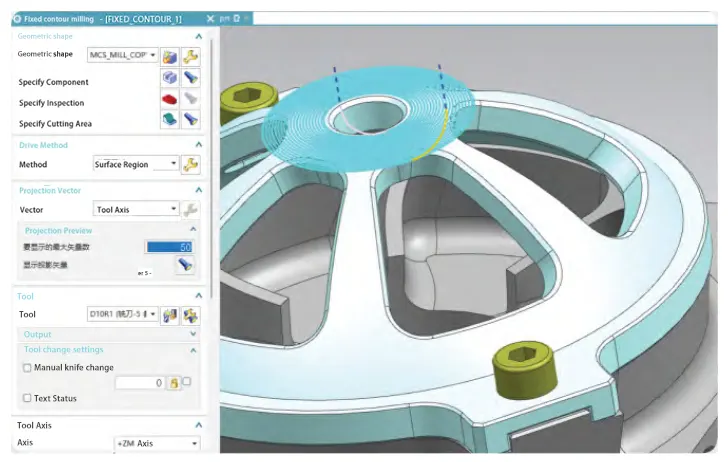Screen dimensions: 728x462
Task: Collapse the Tool section
Action: (x=199, y=296)
